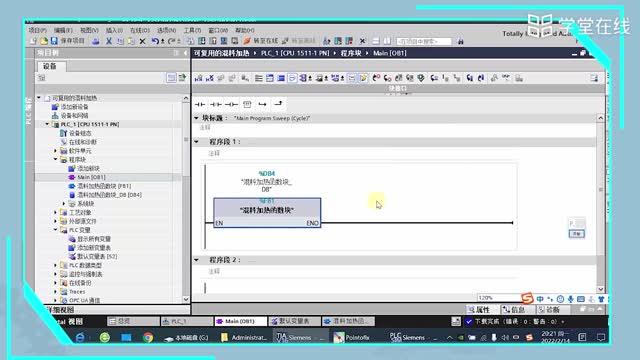This screenshot has width=640, height=360.
Task: Collapse the 块标题 section
Action: tap(197, 118)
